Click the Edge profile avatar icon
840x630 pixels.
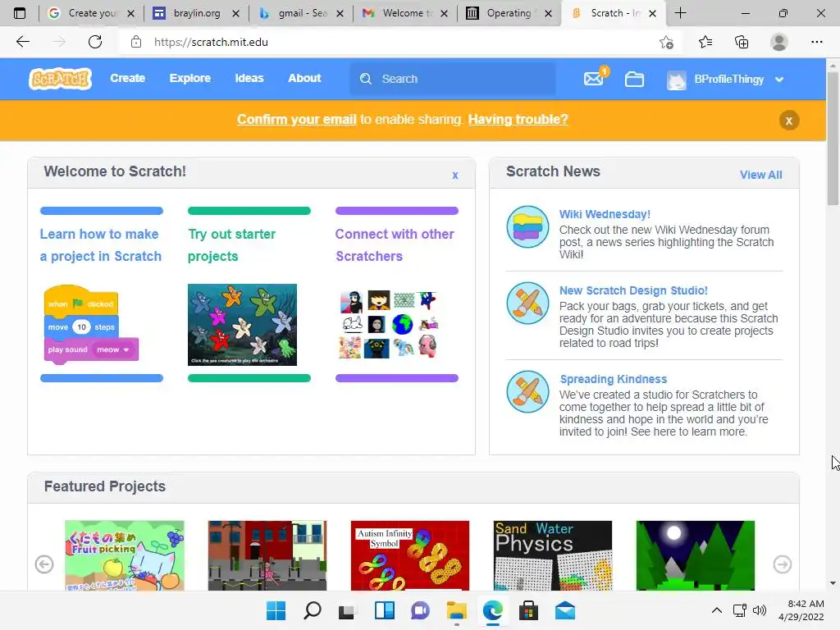coord(779,42)
